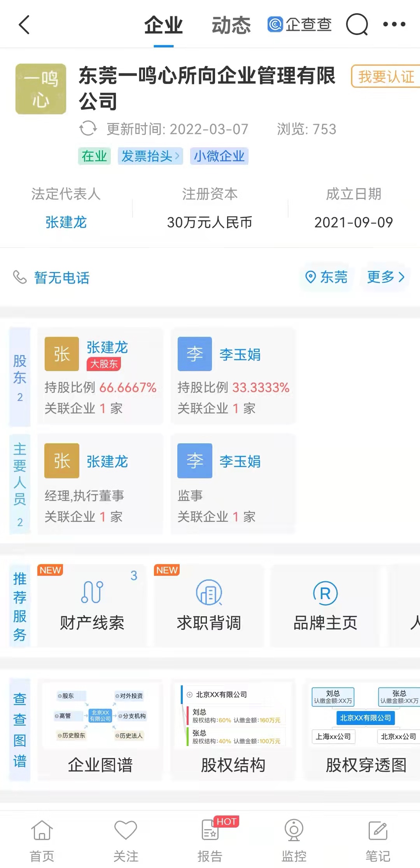This screenshot has height=868, width=420.
Task: Expand 更多 contact details
Action: coord(386,277)
